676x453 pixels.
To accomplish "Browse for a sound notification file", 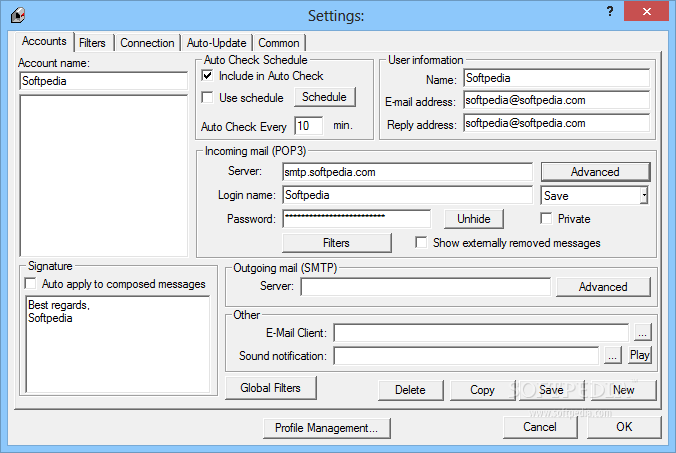I will [613, 355].
